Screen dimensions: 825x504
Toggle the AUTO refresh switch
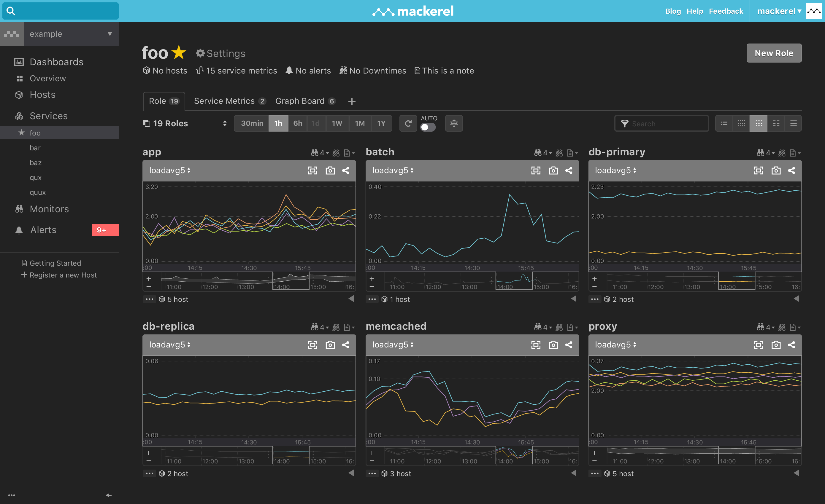click(428, 127)
